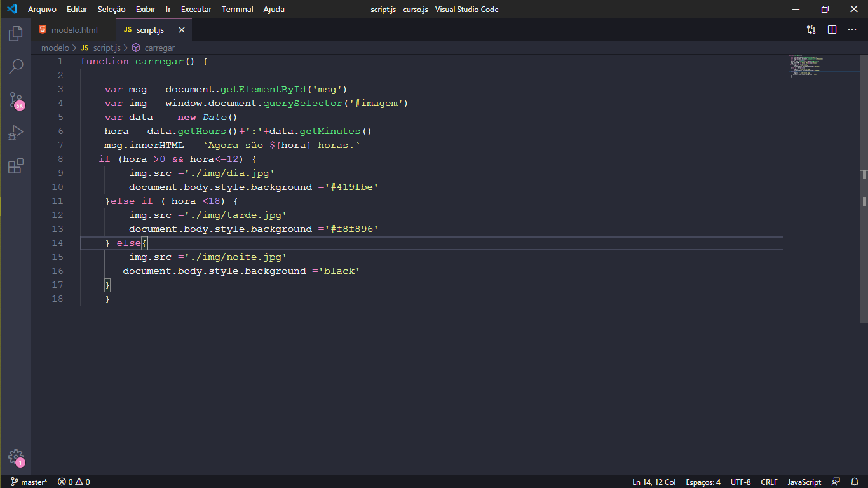Viewport: 868px width, 488px height.
Task: Open the Seleção menu
Action: 112,10
